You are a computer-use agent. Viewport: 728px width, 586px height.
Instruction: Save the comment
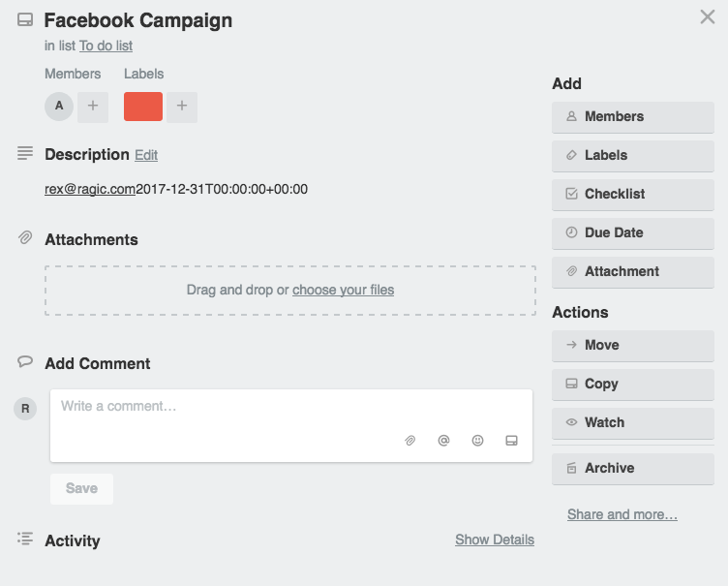(81, 488)
